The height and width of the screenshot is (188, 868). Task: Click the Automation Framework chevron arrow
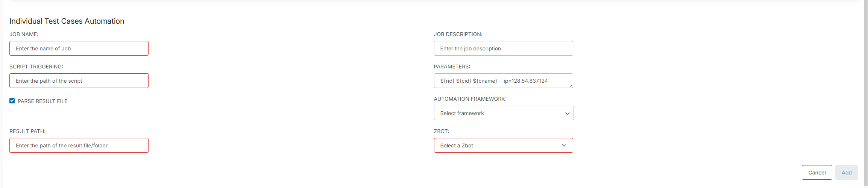pos(567,114)
